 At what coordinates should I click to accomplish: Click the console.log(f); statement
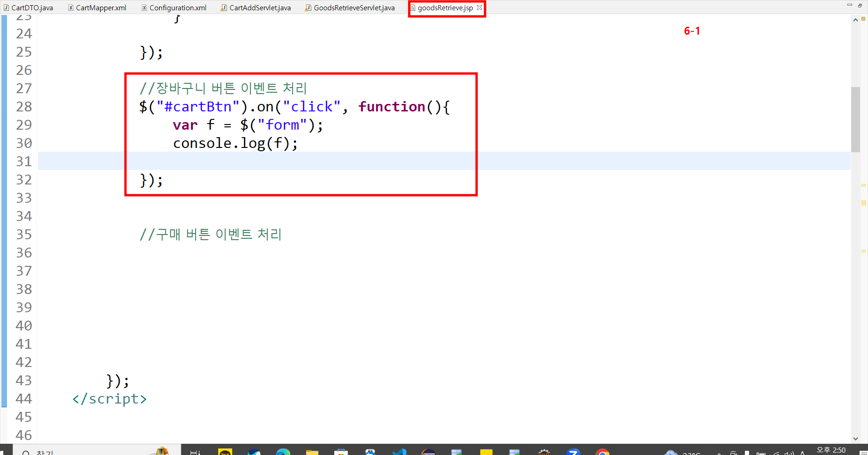235,143
